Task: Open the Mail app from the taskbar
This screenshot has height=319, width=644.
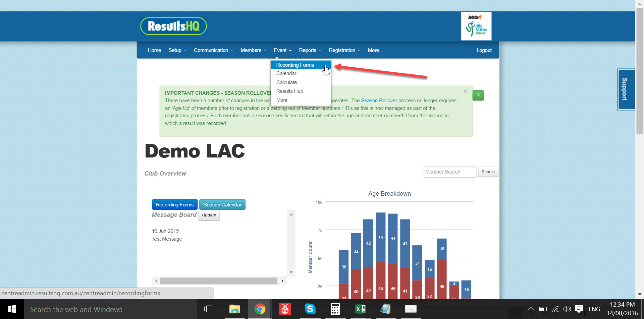Action: pos(411,309)
